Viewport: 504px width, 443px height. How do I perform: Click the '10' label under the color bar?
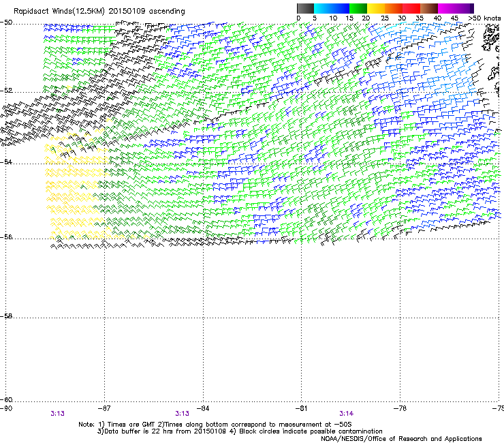[333, 18]
